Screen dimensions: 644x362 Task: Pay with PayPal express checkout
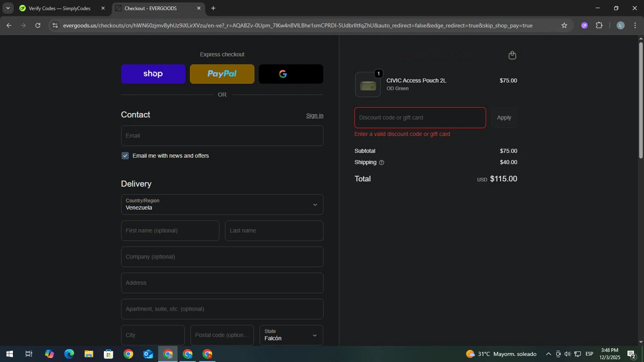click(222, 74)
